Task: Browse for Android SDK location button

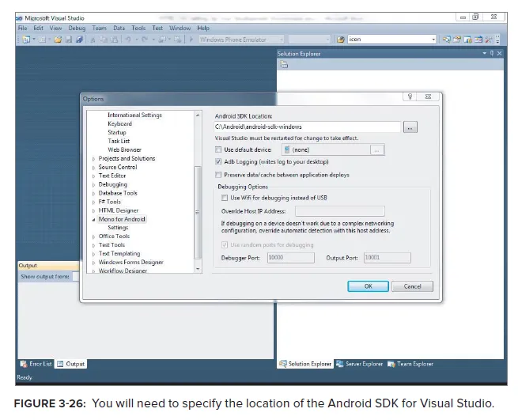Action: pos(410,127)
